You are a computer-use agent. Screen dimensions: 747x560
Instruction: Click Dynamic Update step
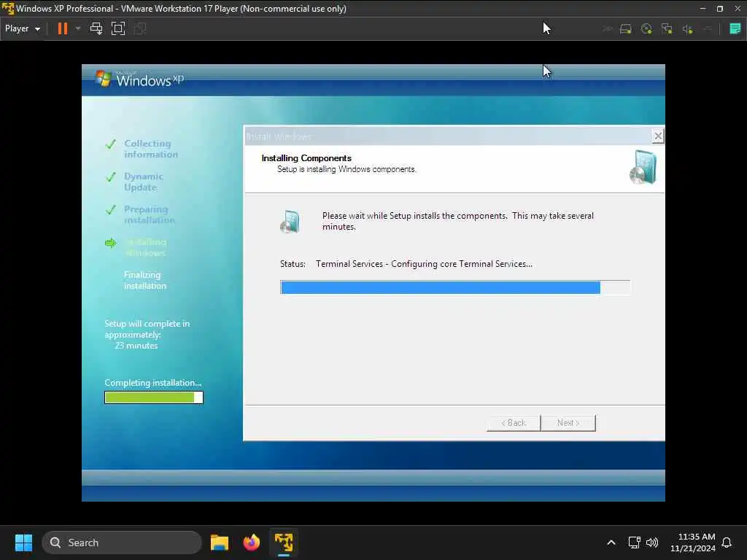point(144,182)
